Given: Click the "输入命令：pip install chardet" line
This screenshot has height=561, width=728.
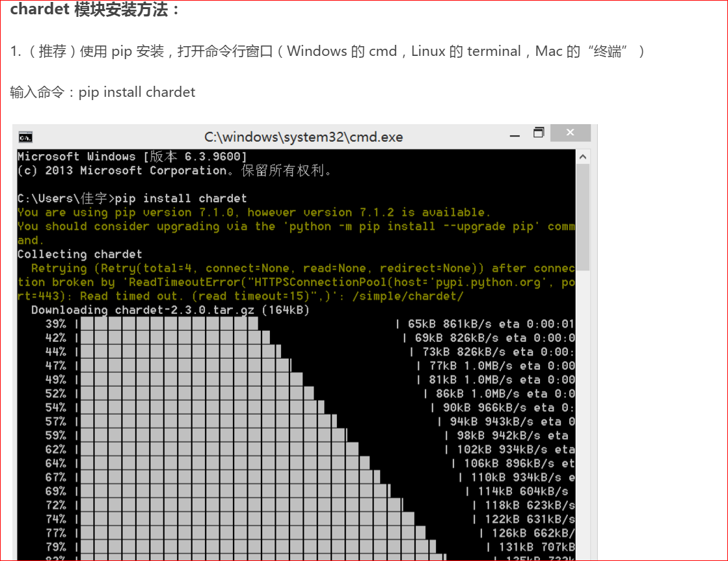Looking at the screenshot, I should coord(103,92).
